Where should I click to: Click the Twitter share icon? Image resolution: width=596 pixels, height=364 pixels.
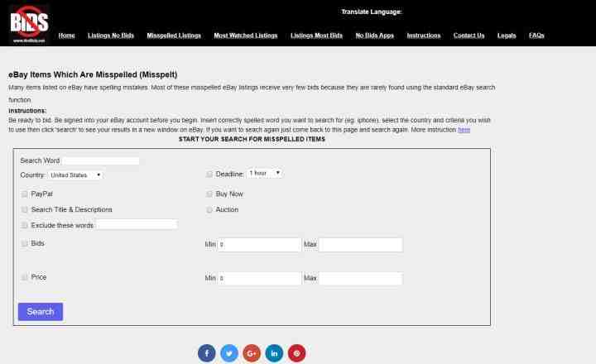(229, 353)
